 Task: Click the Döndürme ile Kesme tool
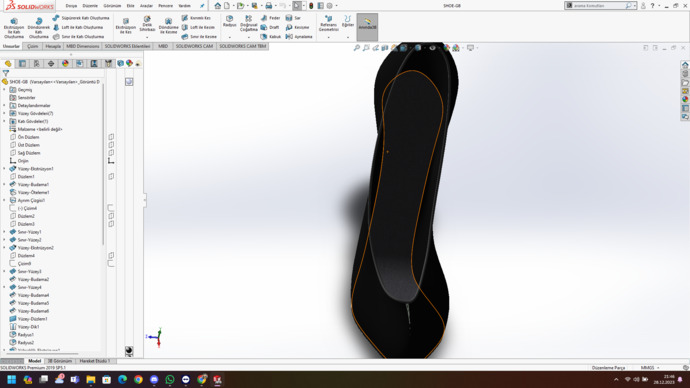coord(168,26)
